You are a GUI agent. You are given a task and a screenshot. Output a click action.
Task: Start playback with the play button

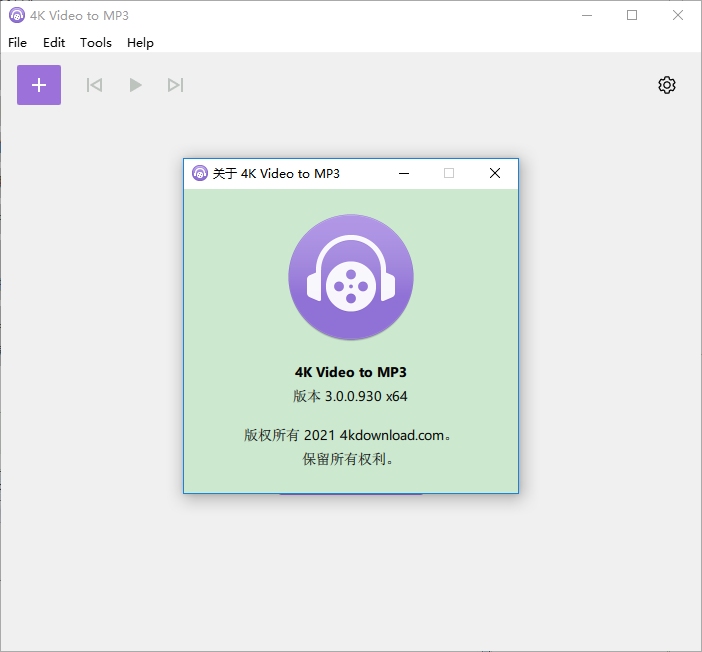point(135,85)
